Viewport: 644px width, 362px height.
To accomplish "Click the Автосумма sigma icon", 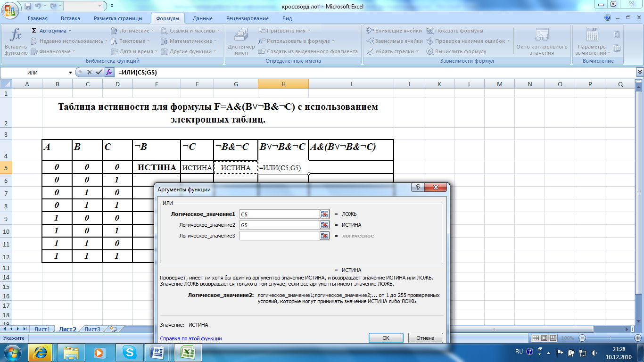I will (34, 30).
